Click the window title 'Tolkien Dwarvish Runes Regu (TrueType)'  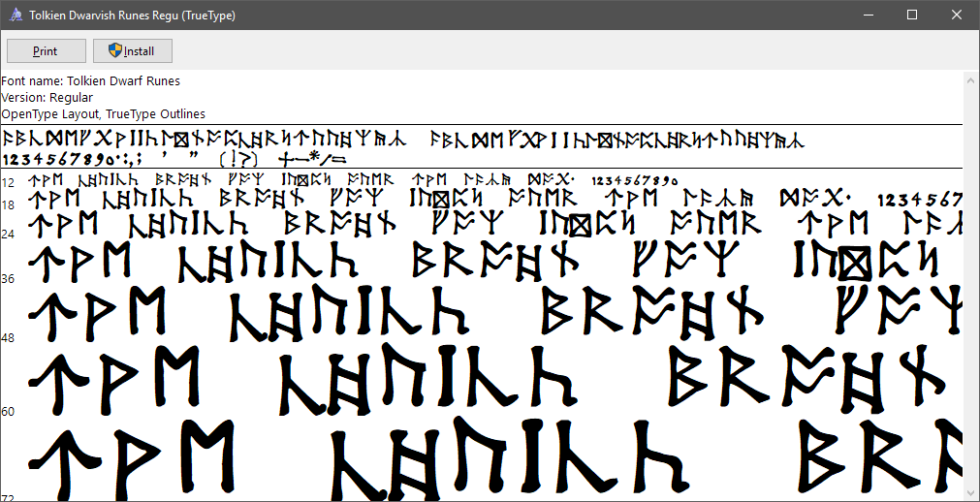(x=133, y=16)
